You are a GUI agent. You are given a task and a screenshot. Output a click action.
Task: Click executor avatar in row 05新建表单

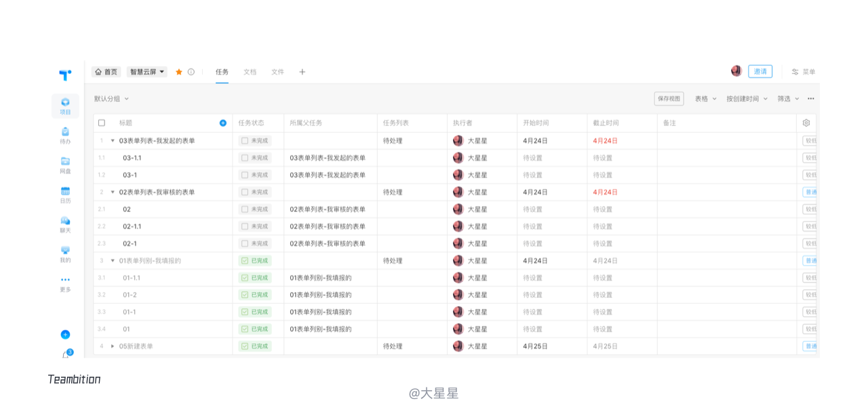[458, 346]
